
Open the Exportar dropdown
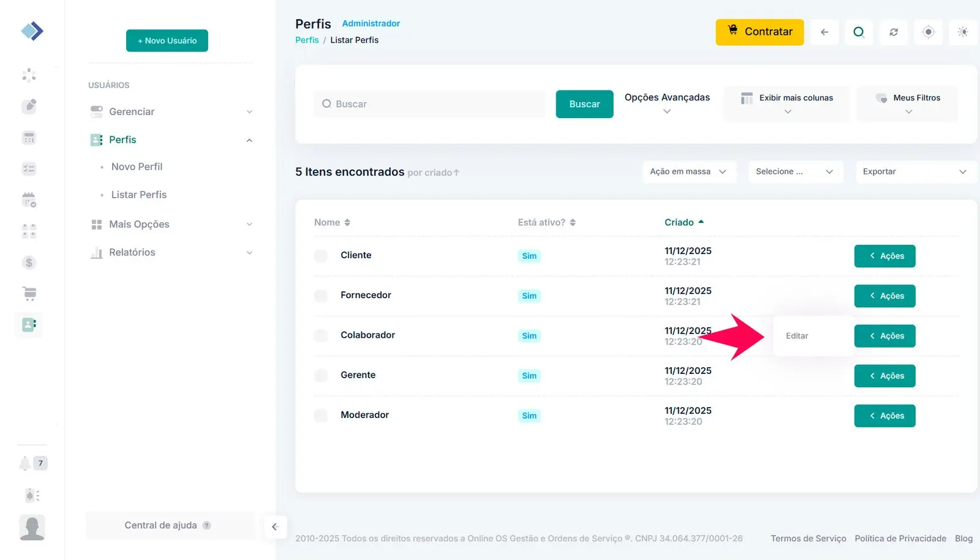[x=914, y=172]
